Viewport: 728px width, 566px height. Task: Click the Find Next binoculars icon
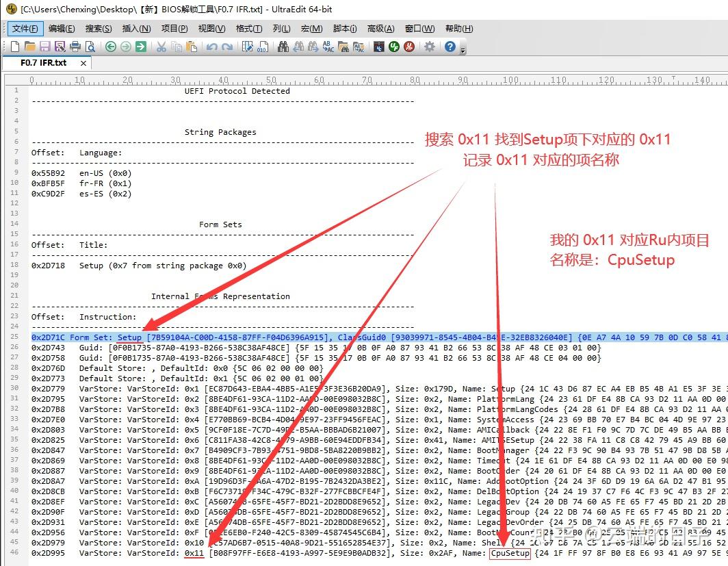pyautogui.click(x=313, y=47)
